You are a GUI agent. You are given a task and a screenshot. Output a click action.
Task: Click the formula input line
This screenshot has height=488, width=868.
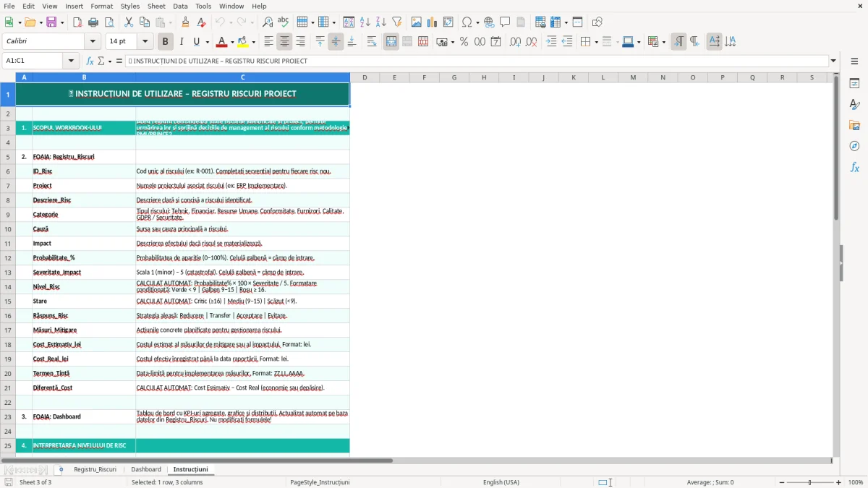[477, 61]
